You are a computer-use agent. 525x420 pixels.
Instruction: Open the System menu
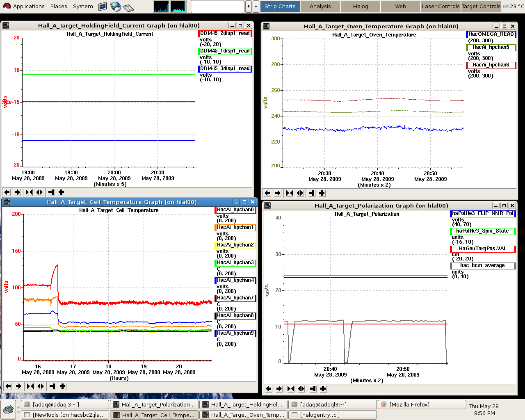click(83, 6)
